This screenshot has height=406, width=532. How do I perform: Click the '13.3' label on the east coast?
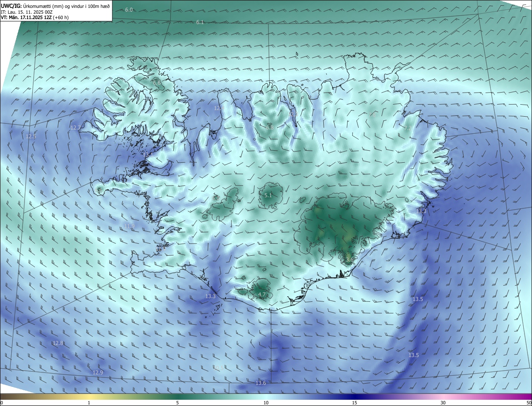click(421, 211)
